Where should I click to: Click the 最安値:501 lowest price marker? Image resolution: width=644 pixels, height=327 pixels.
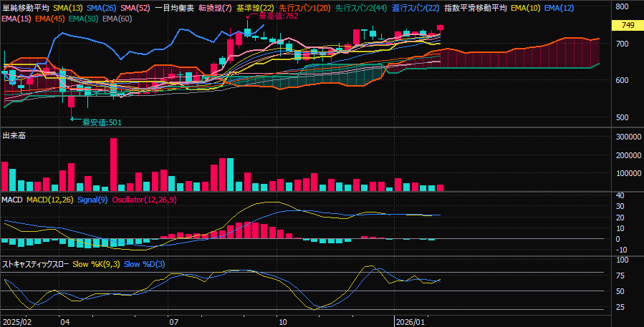click(x=102, y=122)
